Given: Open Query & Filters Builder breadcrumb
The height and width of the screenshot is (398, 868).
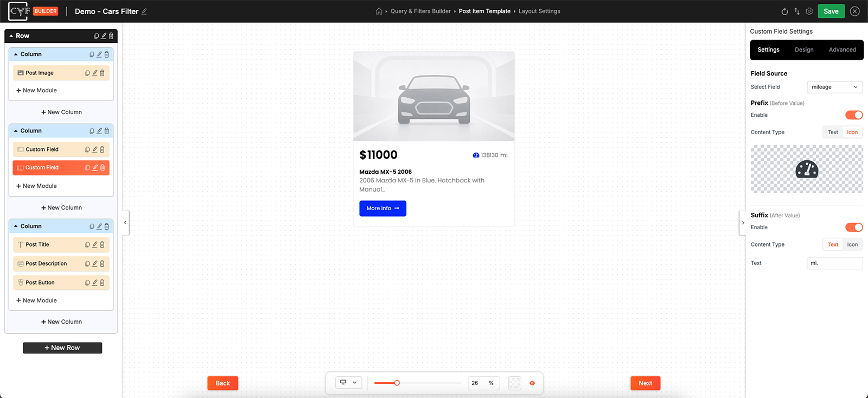Looking at the screenshot, I should pyautogui.click(x=420, y=11).
